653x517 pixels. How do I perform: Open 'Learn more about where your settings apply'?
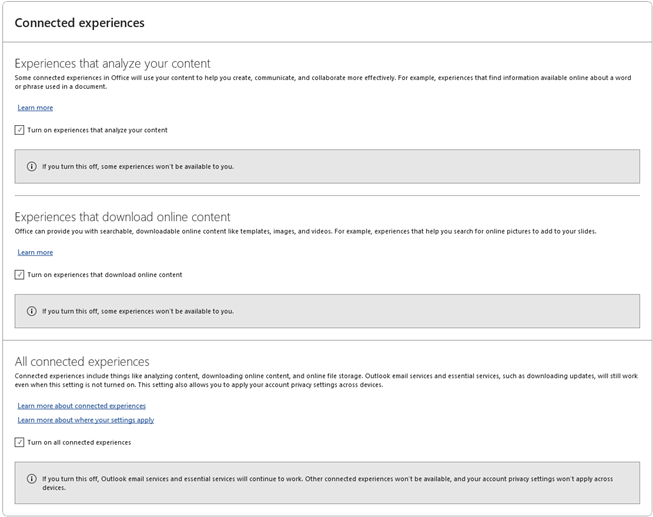[x=85, y=420]
